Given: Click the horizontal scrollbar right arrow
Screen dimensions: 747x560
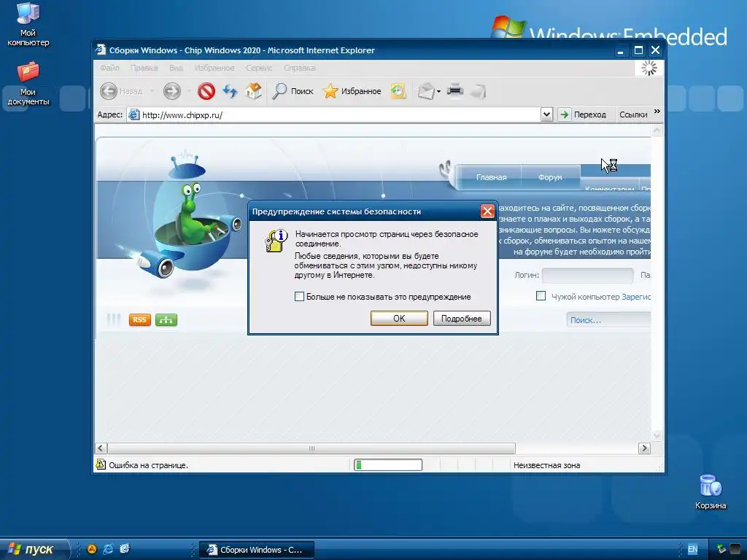Looking at the screenshot, I should 644,448.
